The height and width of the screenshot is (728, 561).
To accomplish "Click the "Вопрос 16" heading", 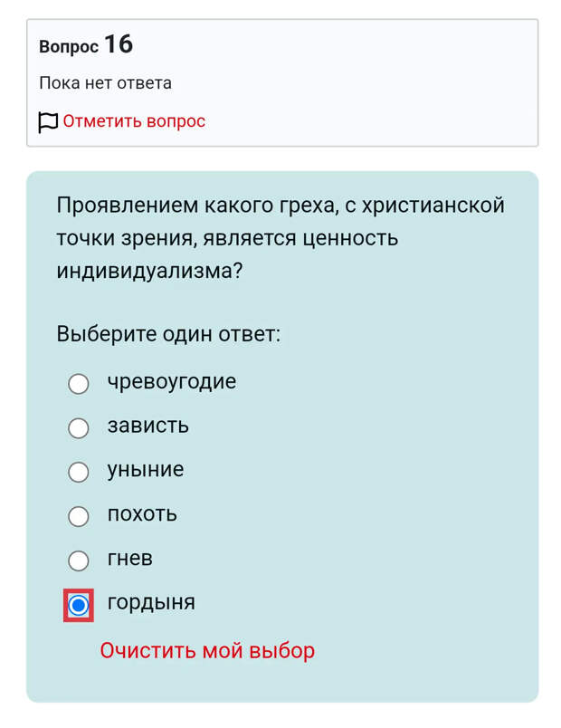I will coord(84,44).
